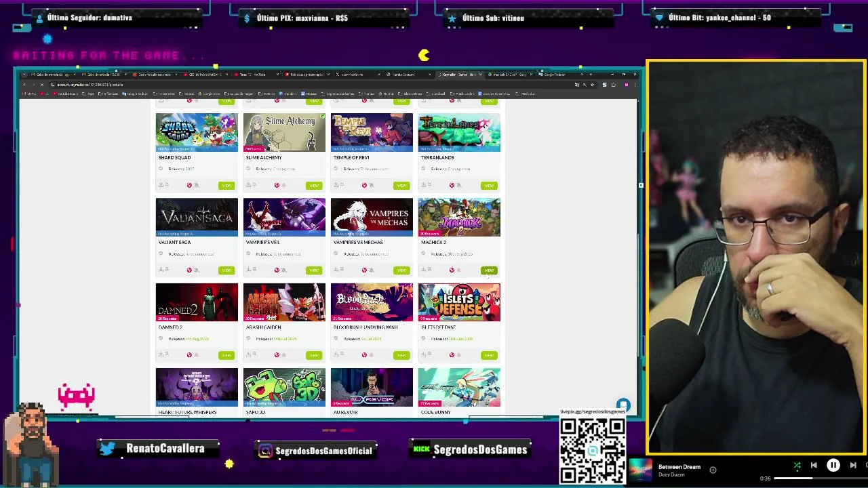
Task: Click the music track progress bar
Action: tap(821, 479)
